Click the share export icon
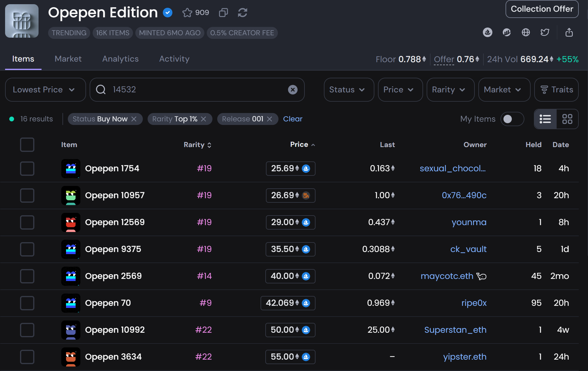 pos(569,32)
